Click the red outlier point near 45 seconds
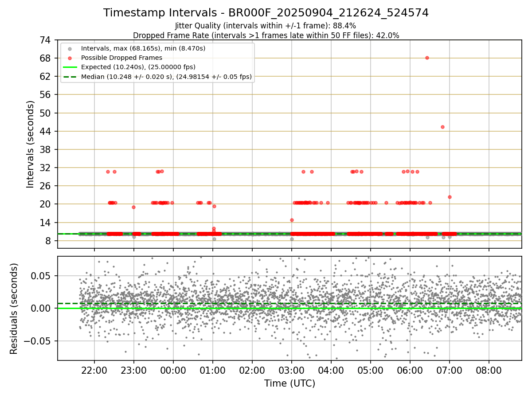The image size is (532, 399). pos(442,127)
